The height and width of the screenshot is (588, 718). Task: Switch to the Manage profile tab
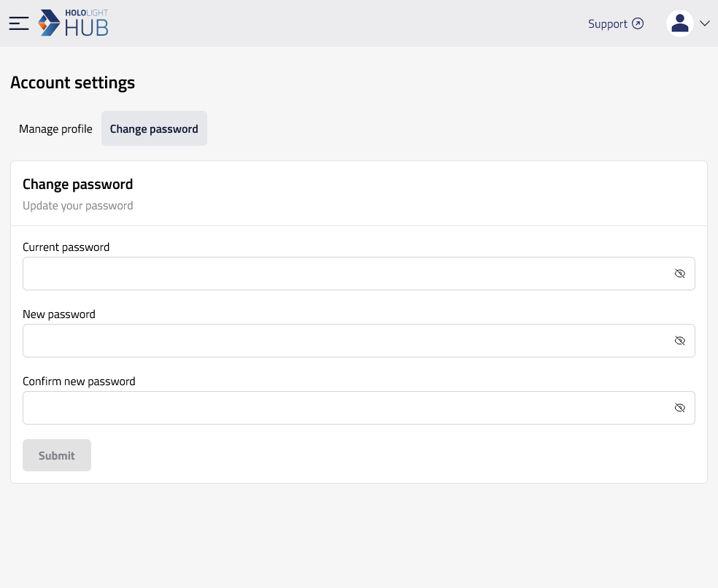[55, 128]
